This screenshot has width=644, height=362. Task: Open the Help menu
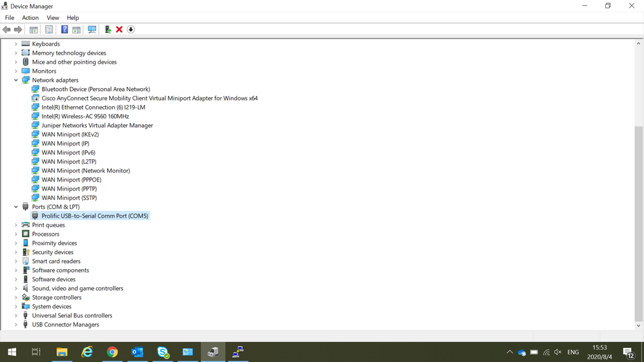[73, 17]
